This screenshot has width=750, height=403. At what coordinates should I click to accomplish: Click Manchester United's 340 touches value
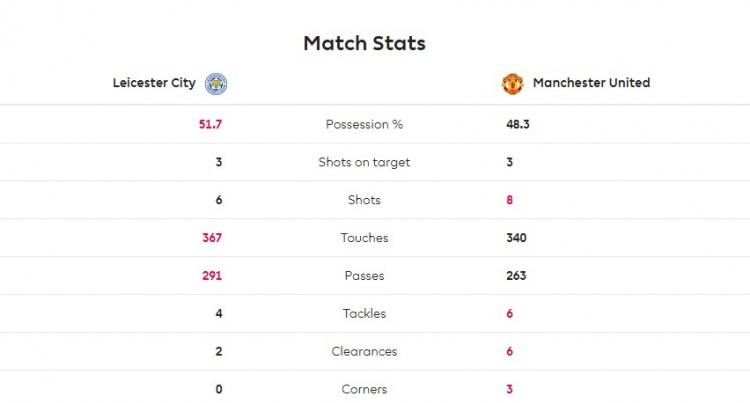[517, 238]
